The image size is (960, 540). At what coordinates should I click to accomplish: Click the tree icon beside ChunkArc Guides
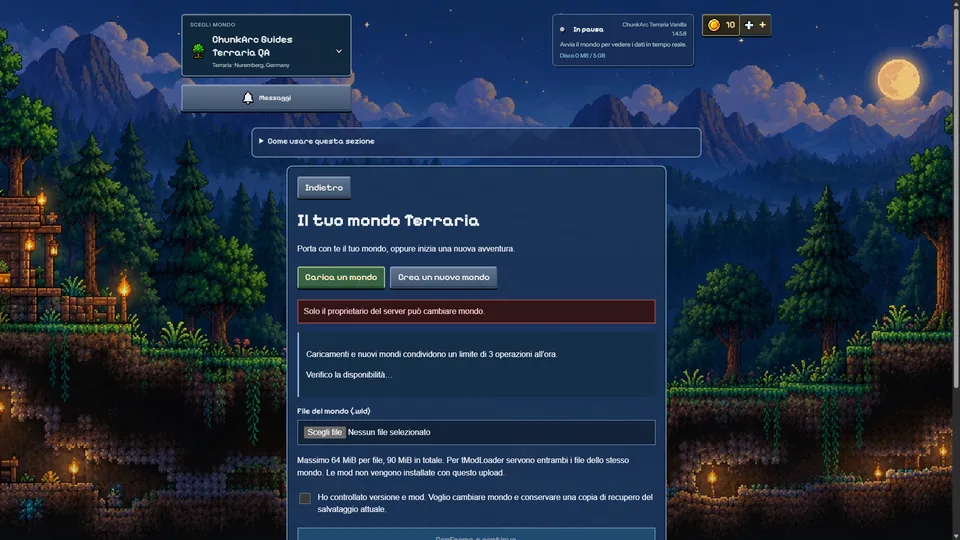[x=198, y=51]
